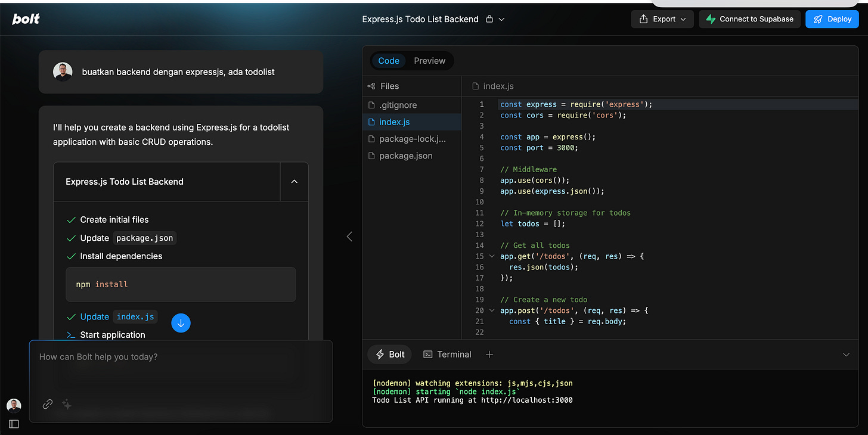Image resolution: width=868 pixels, height=435 pixels.
Task: Click the Deploy button
Action: pos(832,19)
